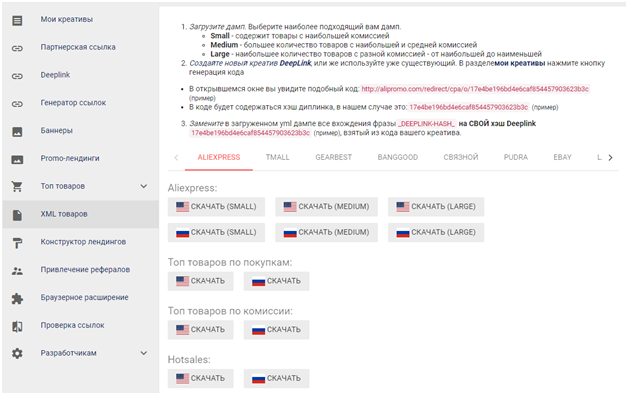Click the Баннеры image icon

pyautogui.click(x=17, y=131)
